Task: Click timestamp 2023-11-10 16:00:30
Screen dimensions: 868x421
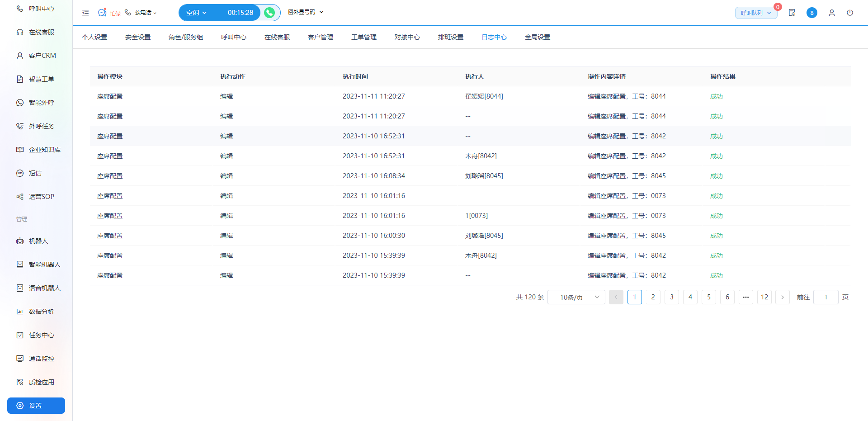Action: pyautogui.click(x=374, y=236)
